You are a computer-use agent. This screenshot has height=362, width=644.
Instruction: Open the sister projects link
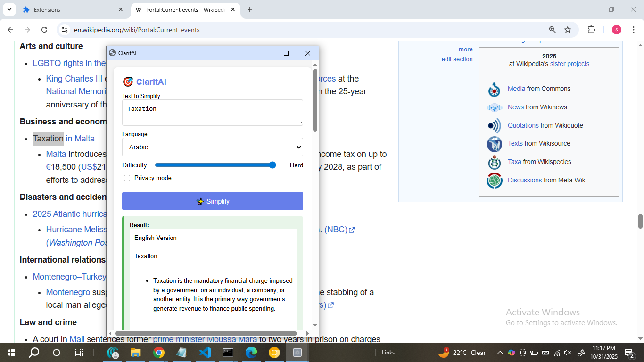click(570, 64)
